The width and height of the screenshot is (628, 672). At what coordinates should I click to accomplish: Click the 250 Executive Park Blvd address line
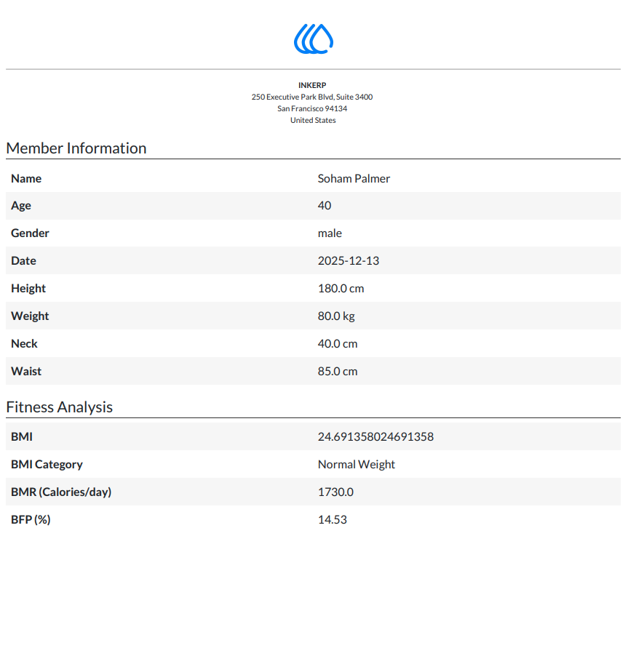tap(312, 97)
